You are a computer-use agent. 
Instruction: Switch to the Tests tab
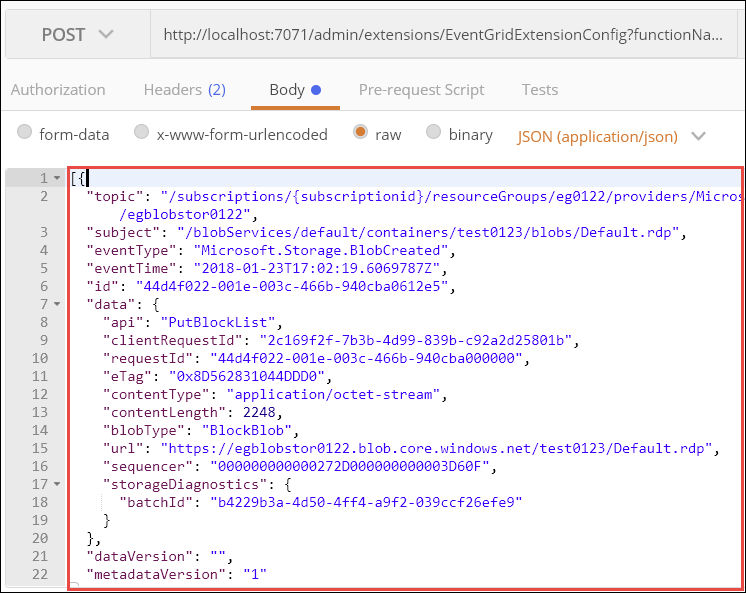540,89
